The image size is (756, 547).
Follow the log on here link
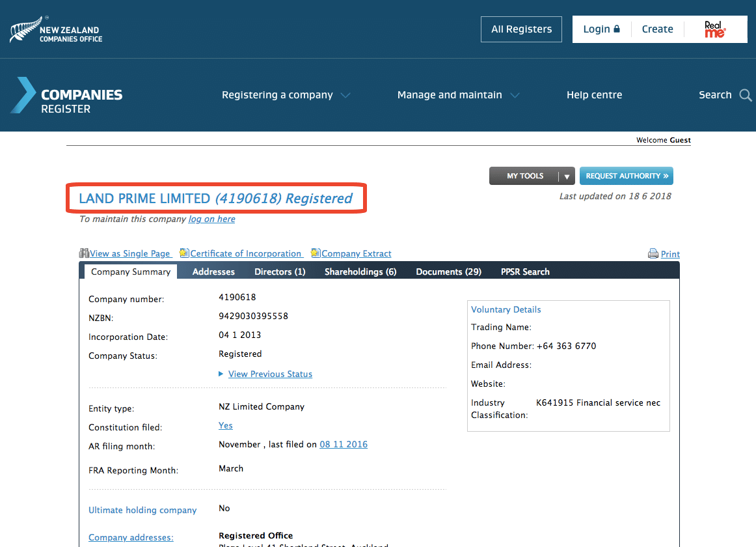pyautogui.click(x=211, y=219)
